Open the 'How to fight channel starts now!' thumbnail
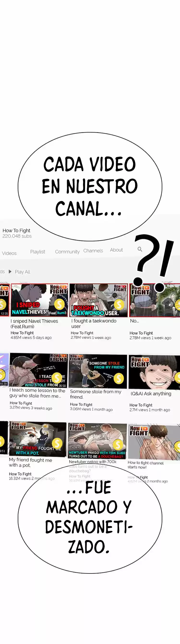The height and width of the screenshot is (644, 180). tap(154, 442)
